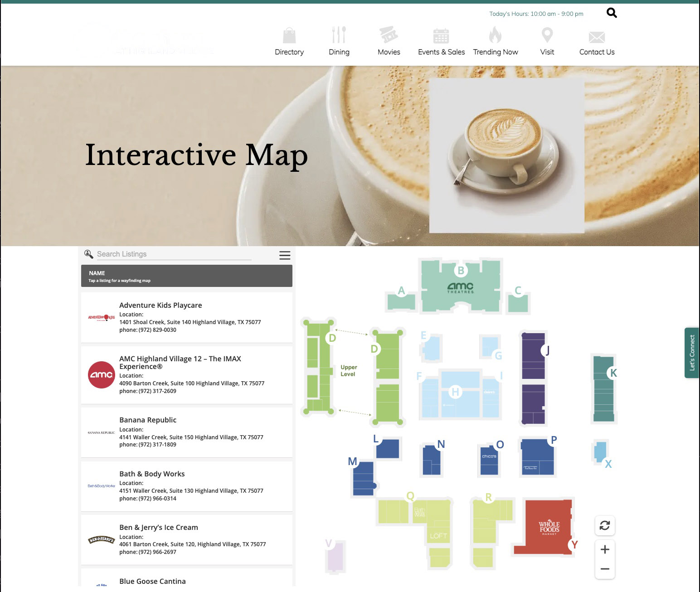Image resolution: width=700 pixels, height=592 pixels.
Task: Click the latte photo in the banner
Action: [506, 155]
